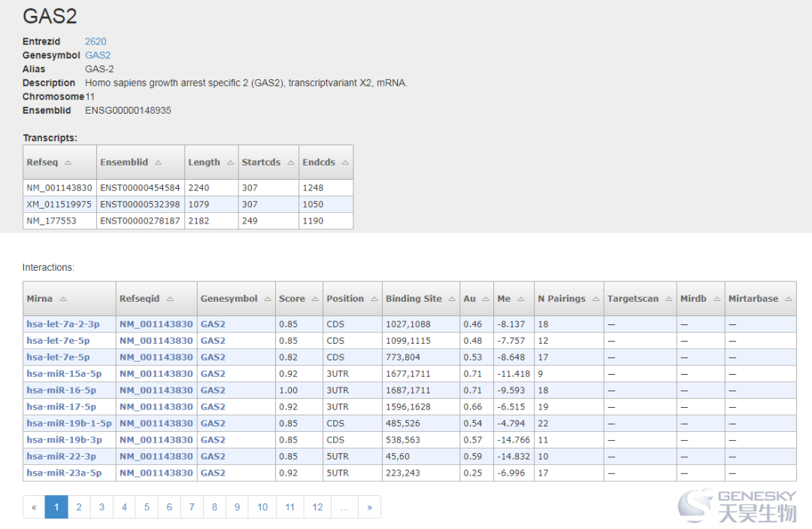Click the sort arrow beside Position
812x529 pixels.
(374, 299)
